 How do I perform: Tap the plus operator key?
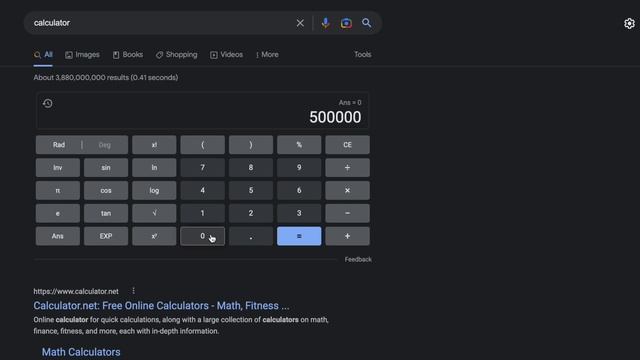click(347, 236)
